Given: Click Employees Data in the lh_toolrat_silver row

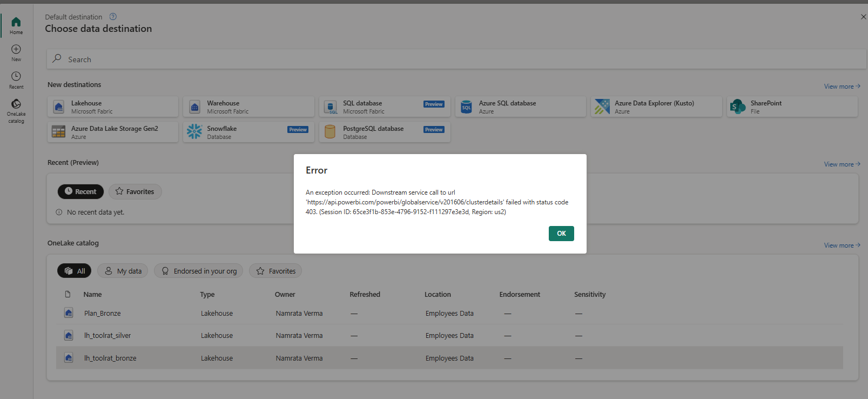Looking at the screenshot, I should [449, 336].
